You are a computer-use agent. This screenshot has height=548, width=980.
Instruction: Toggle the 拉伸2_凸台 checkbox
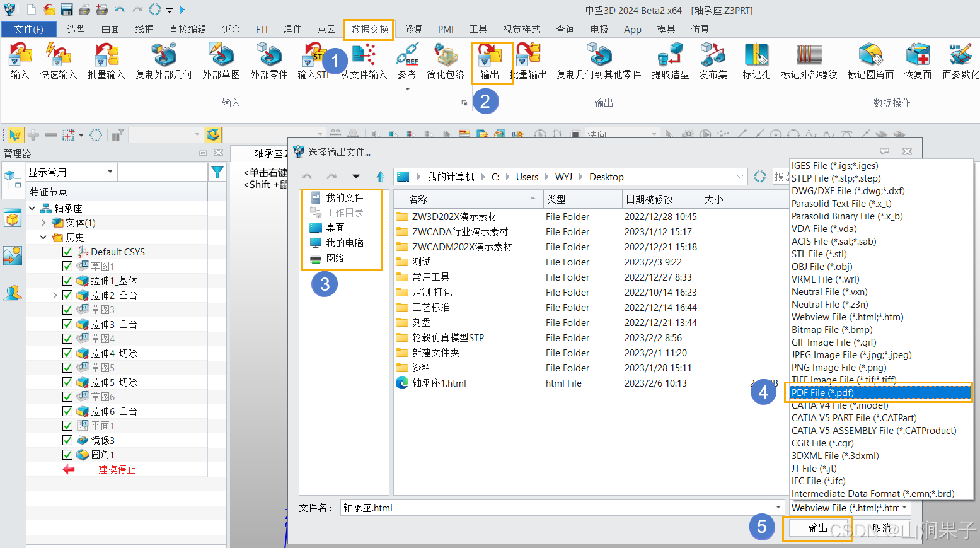[67, 295]
